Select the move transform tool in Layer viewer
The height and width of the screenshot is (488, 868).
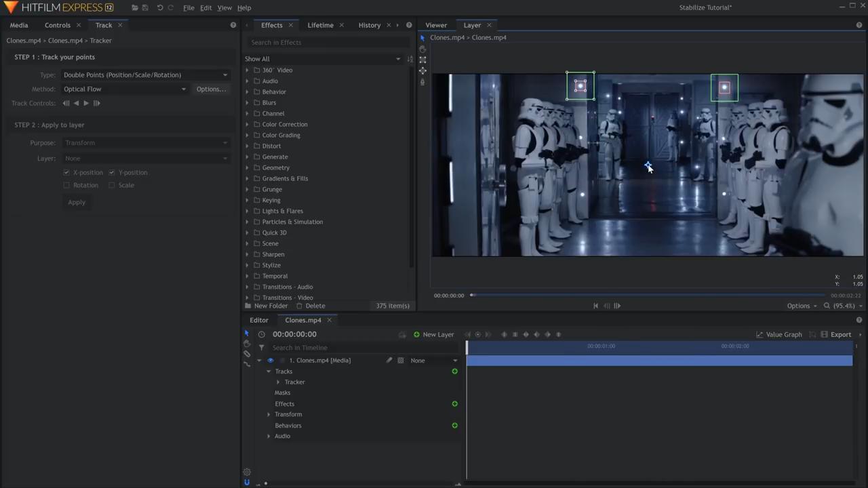click(x=422, y=70)
